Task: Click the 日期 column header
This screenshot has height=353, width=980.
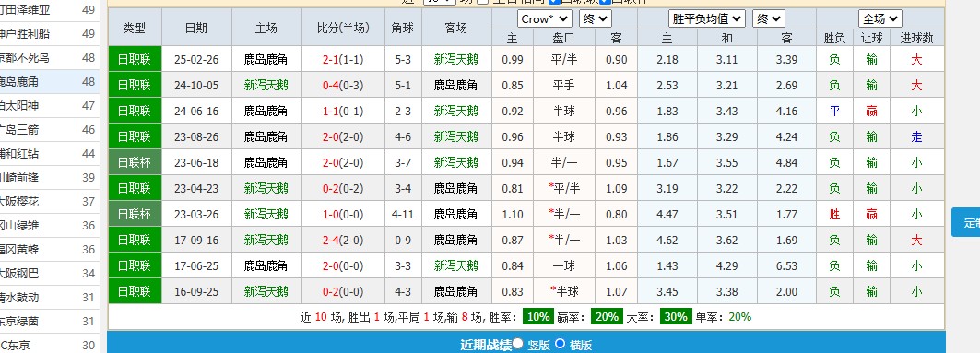Action: pyautogui.click(x=196, y=28)
